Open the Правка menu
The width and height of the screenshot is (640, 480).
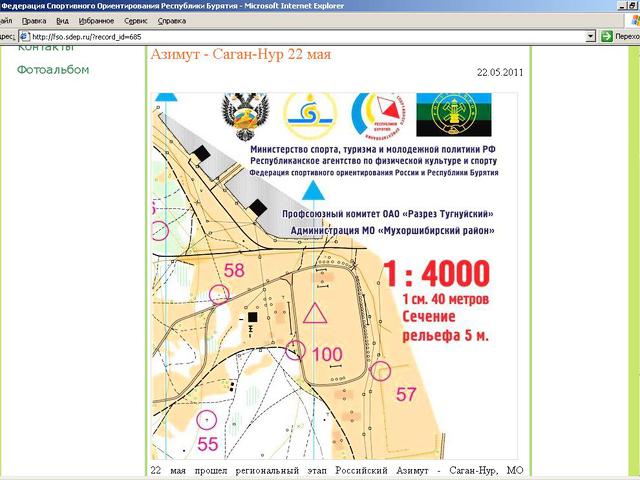[34, 21]
